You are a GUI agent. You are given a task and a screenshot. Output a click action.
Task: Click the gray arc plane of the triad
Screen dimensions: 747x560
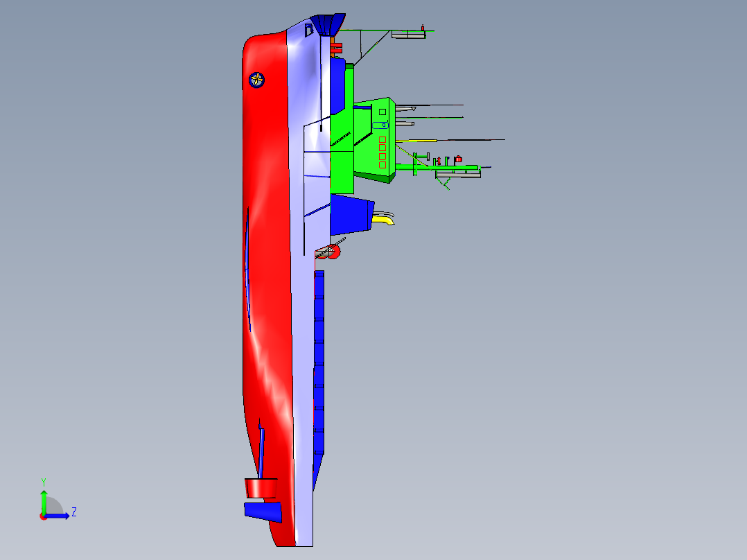tap(54, 506)
